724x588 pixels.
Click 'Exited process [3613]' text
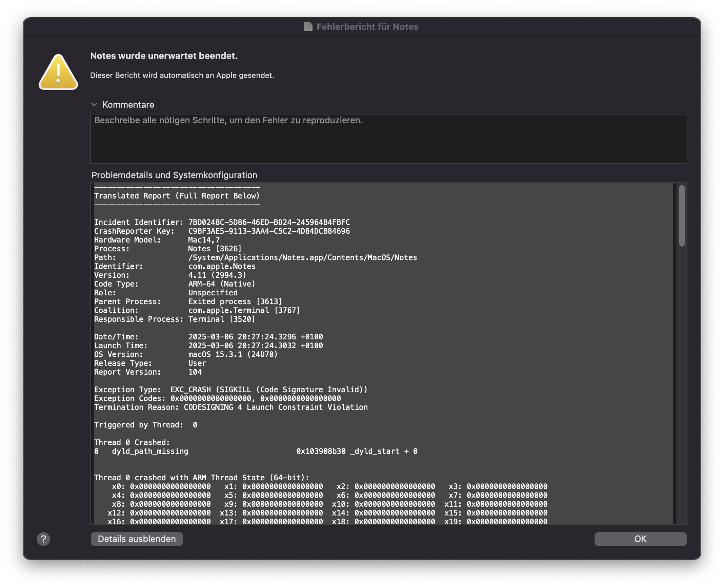click(235, 301)
